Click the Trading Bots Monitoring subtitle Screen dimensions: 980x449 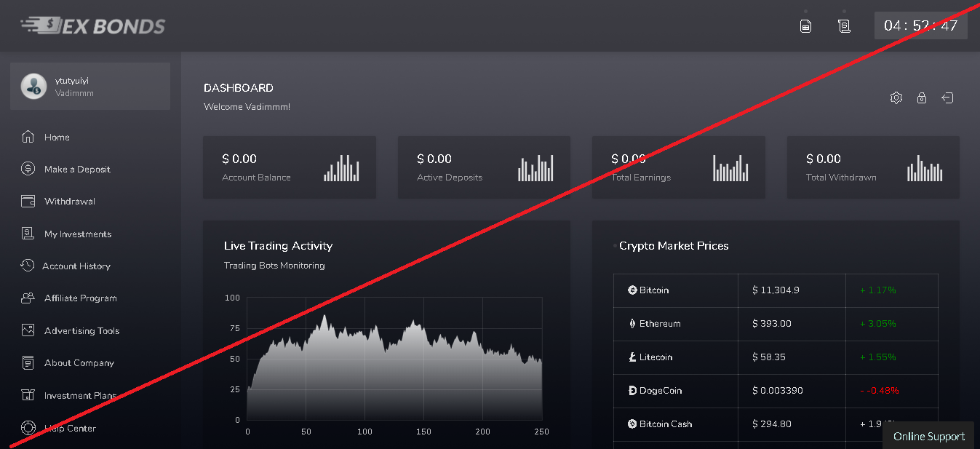[x=274, y=266]
